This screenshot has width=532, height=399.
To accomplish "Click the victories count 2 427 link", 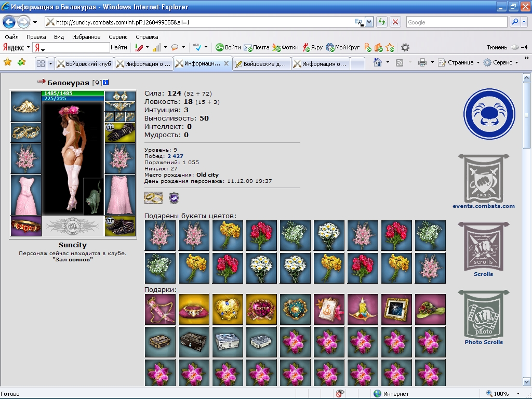I will [175, 156].
